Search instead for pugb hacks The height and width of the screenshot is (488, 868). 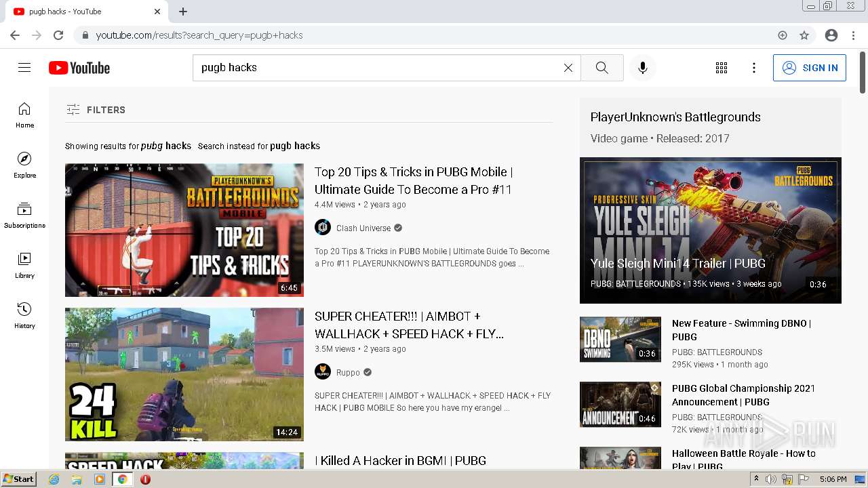295,146
